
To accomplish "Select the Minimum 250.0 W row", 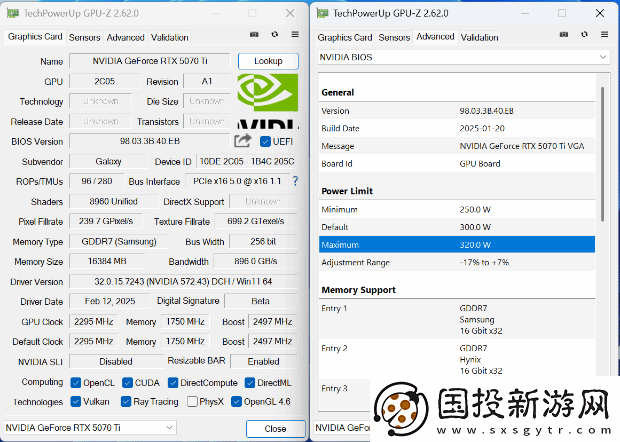I will (457, 209).
